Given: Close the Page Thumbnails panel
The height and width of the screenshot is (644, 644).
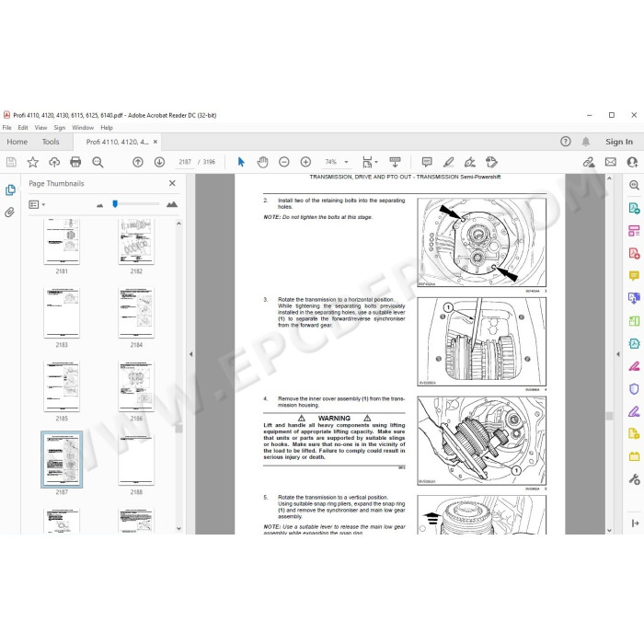Looking at the screenshot, I should [173, 183].
